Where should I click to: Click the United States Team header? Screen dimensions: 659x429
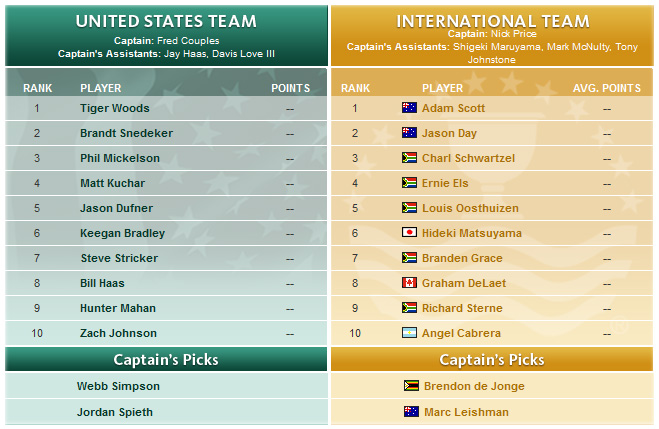coord(166,21)
